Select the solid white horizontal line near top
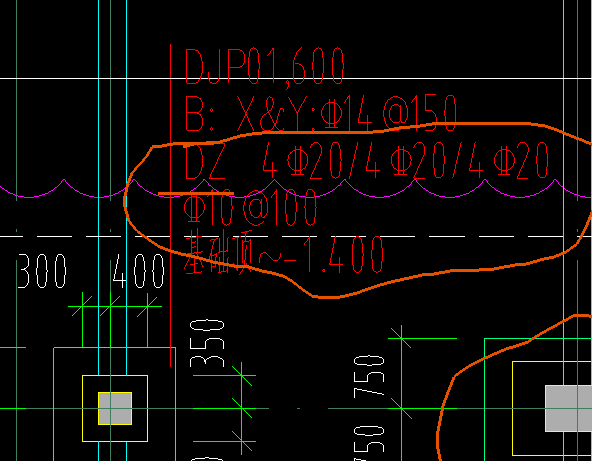592x461 pixels. click(x=296, y=79)
